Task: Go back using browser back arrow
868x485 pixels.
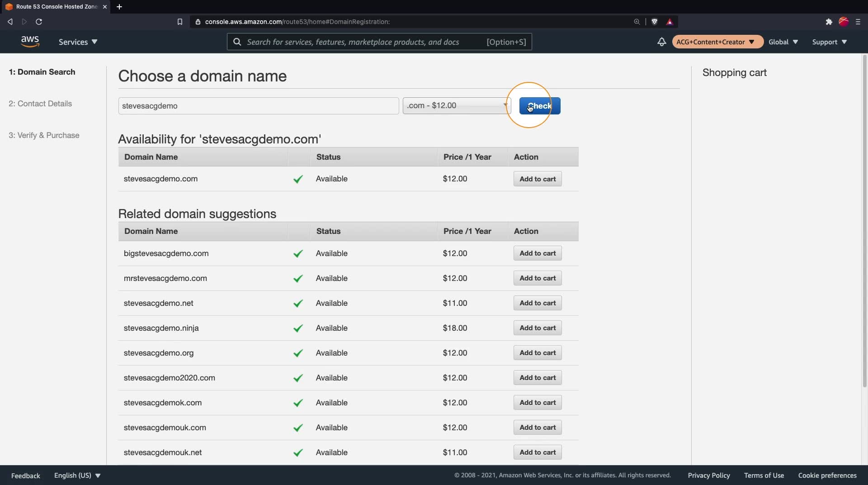Action: coord(10,22)
